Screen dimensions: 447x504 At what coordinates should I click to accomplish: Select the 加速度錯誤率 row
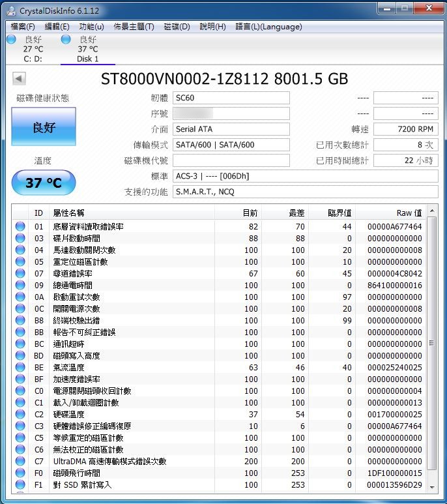click(x=220, y=379)
